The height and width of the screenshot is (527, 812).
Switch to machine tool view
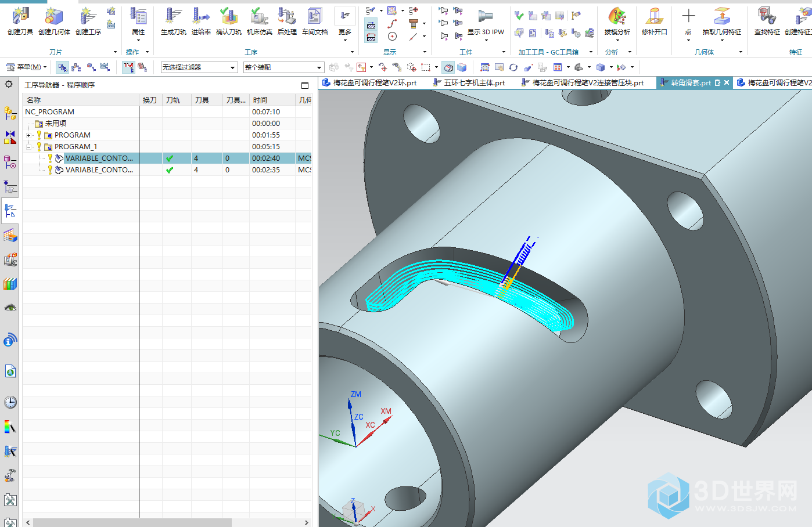(76, 67)
